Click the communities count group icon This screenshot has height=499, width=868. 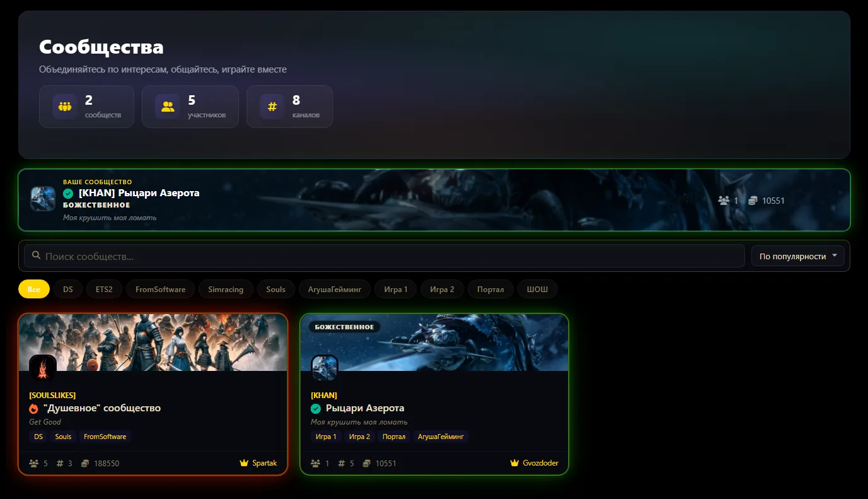65,107
